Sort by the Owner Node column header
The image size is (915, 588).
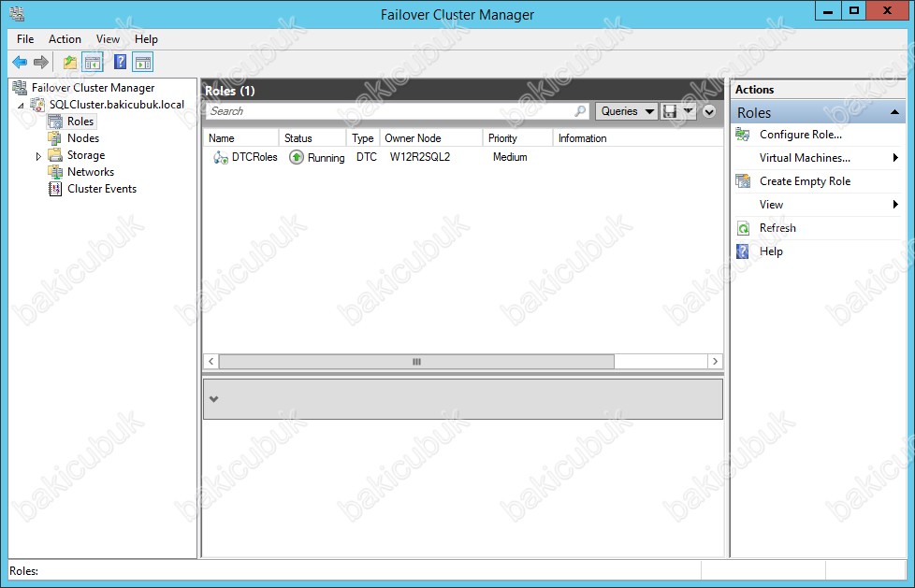point(431,138)
